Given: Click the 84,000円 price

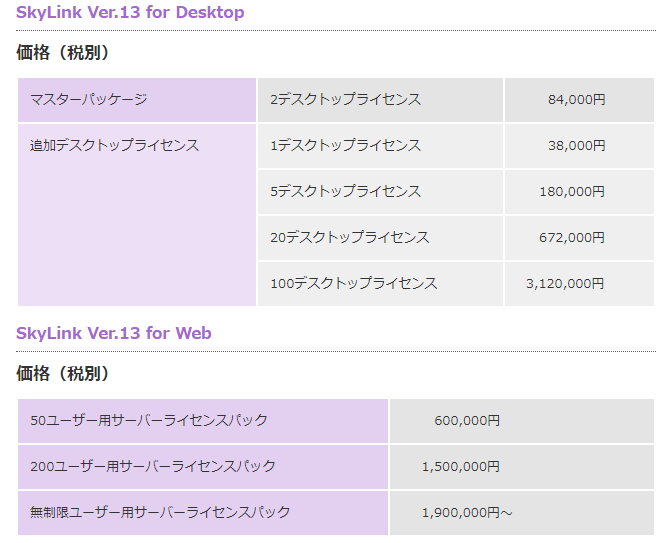Looking at the screenshot, I should pos(576,99).
